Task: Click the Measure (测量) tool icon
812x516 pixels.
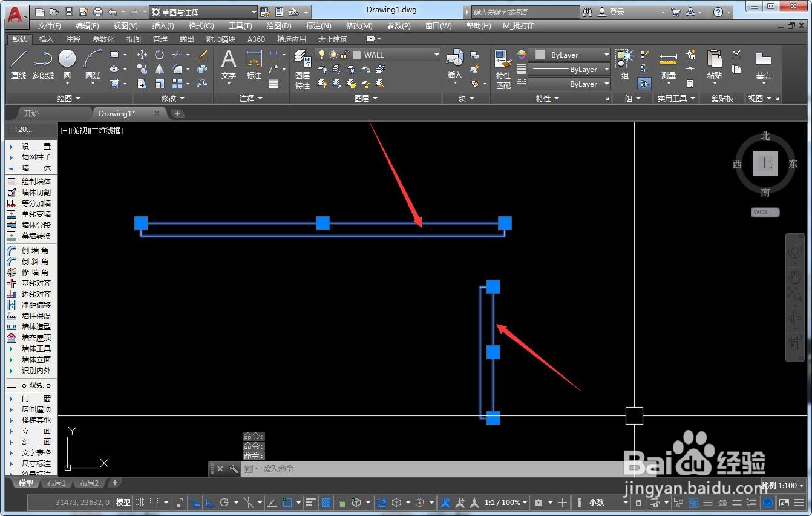Action: (x=668, y=59)
